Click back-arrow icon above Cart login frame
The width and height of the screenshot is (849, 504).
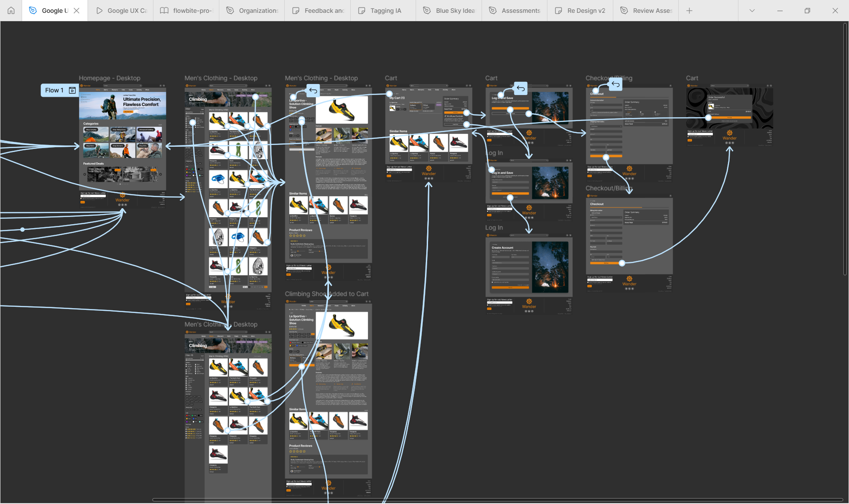point(521,88)
